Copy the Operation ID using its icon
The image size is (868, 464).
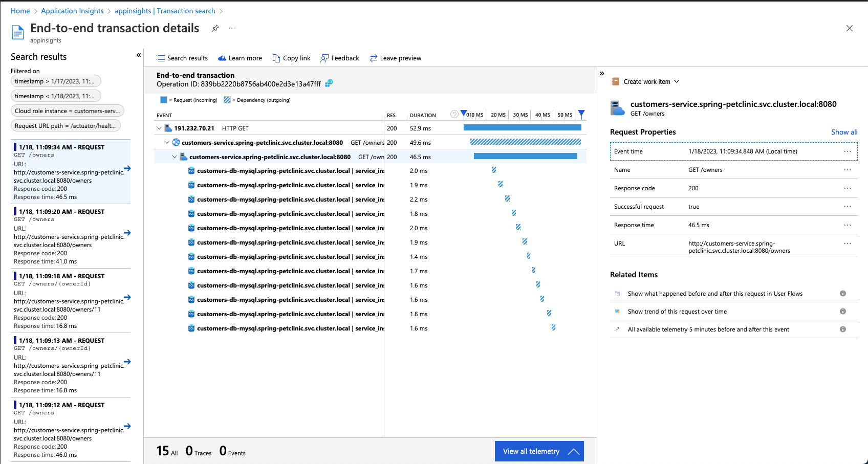click(329, 83)
